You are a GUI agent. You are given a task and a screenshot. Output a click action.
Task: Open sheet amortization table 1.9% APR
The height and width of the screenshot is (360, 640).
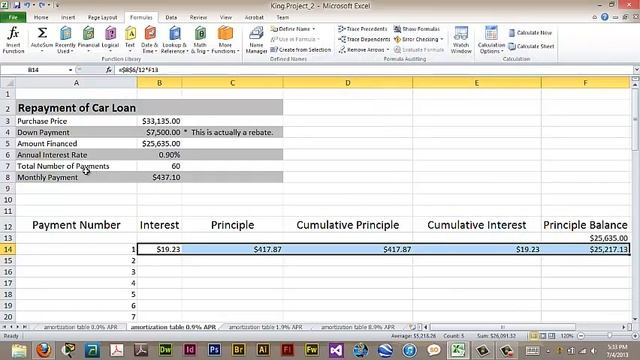265,327
